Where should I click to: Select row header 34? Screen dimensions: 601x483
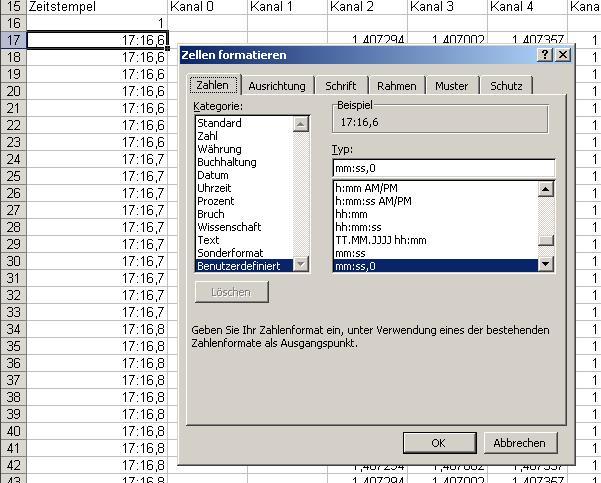pyautogui.click(x=13, y=329)
